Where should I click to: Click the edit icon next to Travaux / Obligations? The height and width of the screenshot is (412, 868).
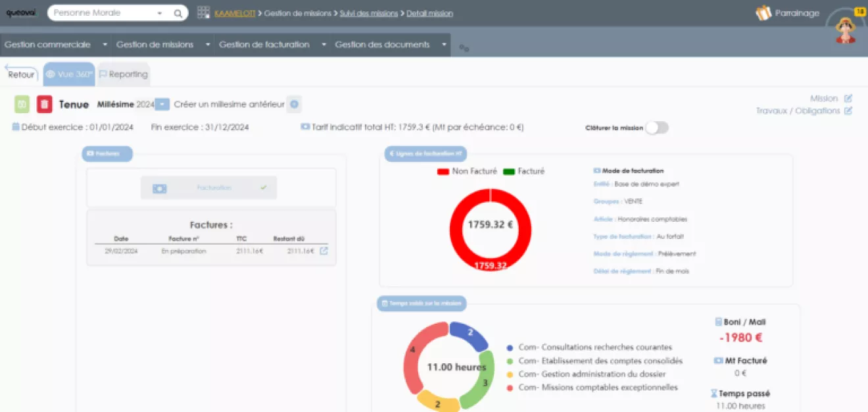point(848,111)
